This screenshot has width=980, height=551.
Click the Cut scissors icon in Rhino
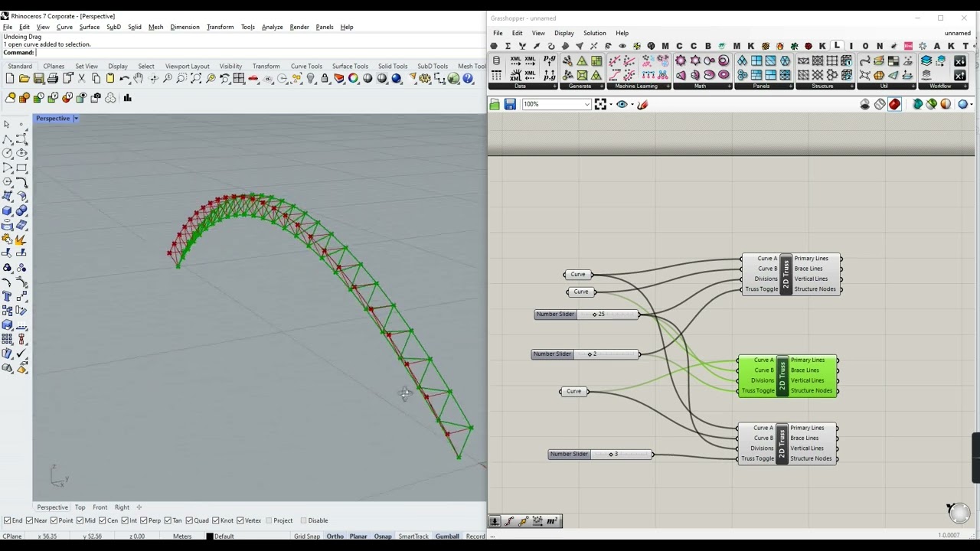pos(81,78)
